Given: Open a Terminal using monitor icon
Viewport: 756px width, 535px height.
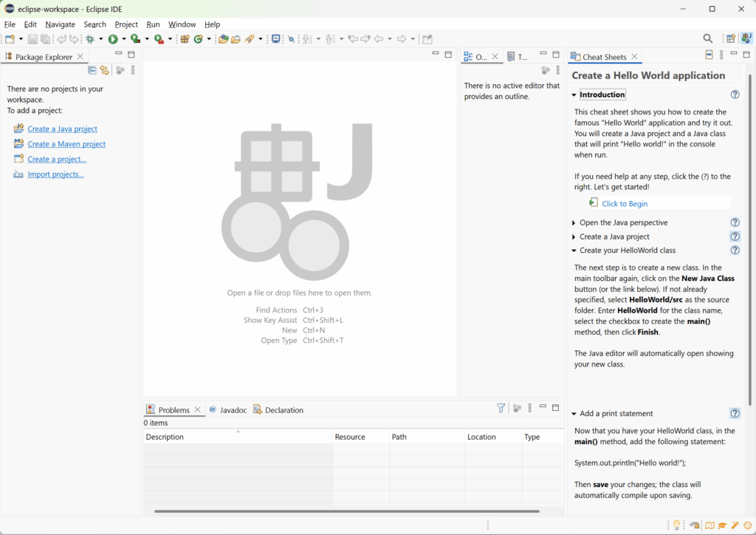Looking at the screenshot, I should click(x=276, y=39).
